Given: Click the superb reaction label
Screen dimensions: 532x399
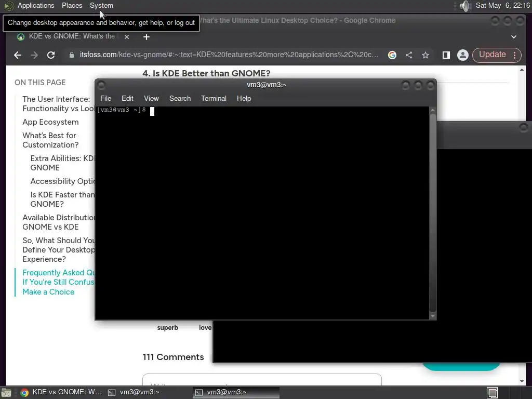Looking at the screenshot, I should 168,327.
